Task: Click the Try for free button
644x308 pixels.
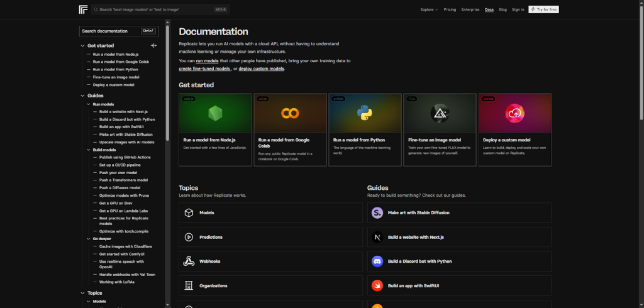Action: [x=543, y=9]
